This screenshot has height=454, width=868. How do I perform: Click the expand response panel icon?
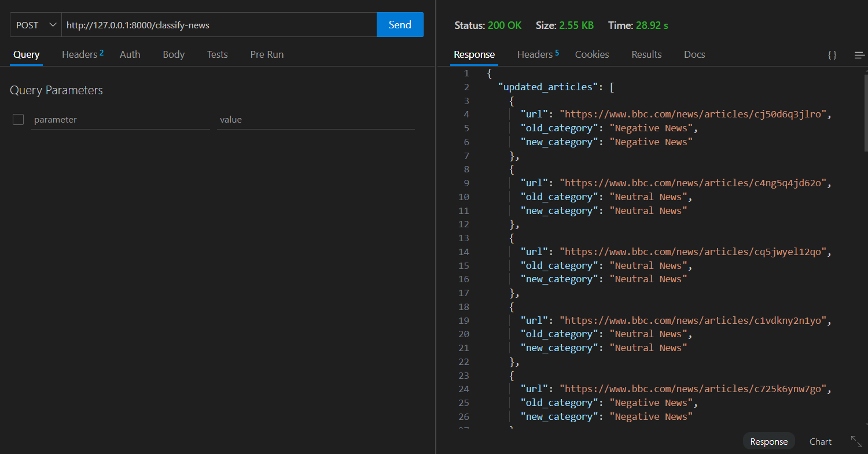coord(856,441)
